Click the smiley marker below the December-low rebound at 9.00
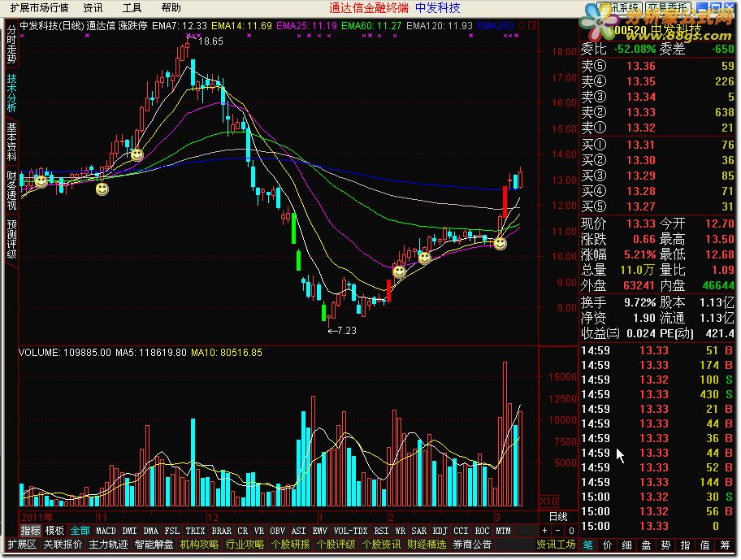The height and width of the screenshot is (560, 741). pos(399,271)
